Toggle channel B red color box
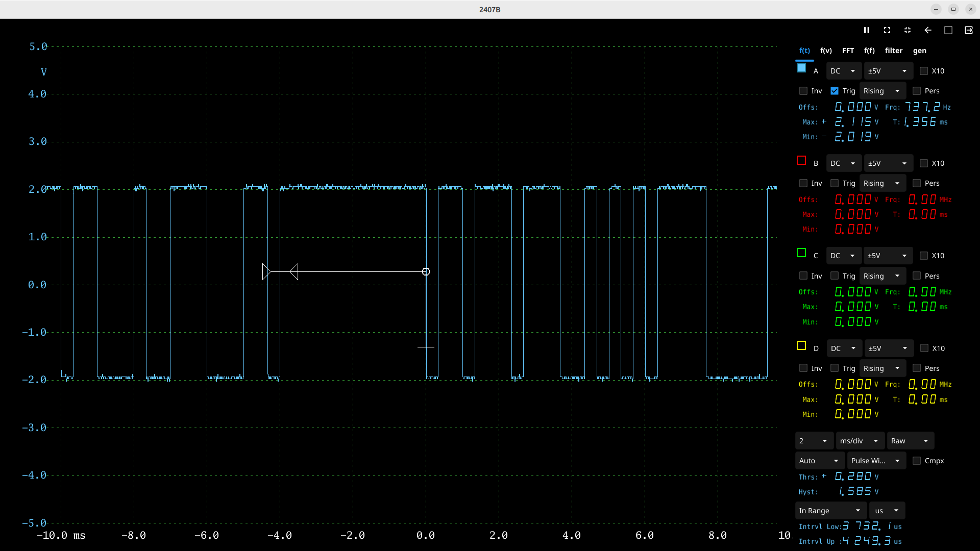980x551 pixels. tap(801, 161)
